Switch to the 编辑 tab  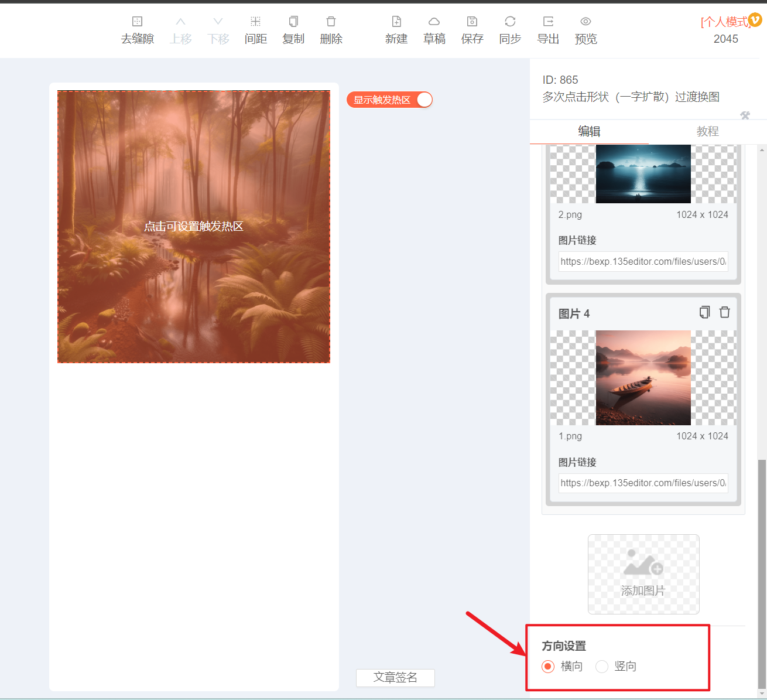coord(589,131)
